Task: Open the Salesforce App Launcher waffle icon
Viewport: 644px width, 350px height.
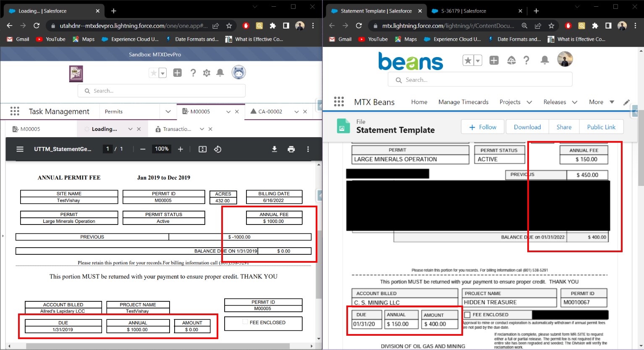Action: pos(15,111)
